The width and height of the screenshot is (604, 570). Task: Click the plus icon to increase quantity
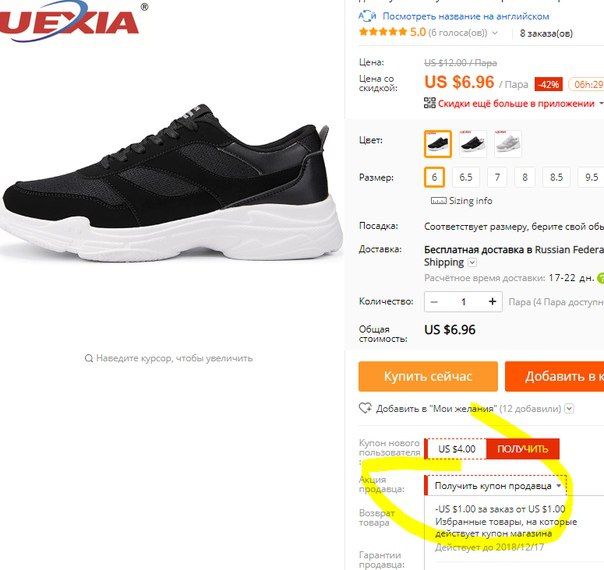click(492, 302)
